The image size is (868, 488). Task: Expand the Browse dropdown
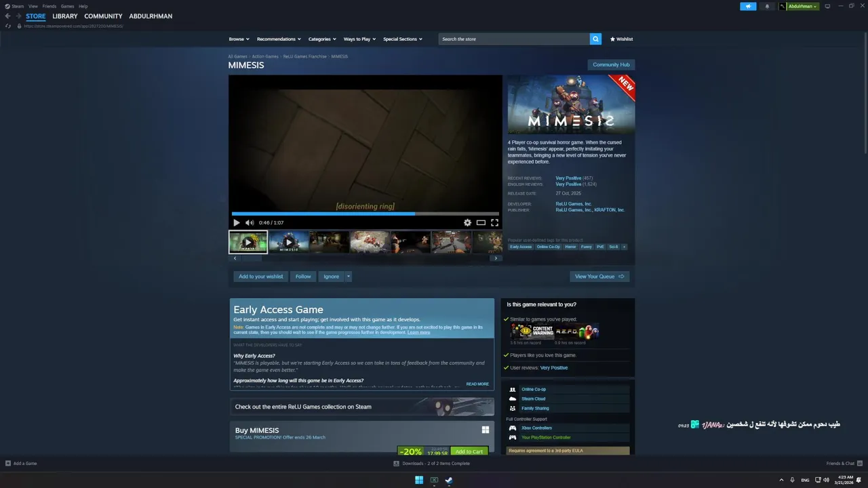click(239, 39)
